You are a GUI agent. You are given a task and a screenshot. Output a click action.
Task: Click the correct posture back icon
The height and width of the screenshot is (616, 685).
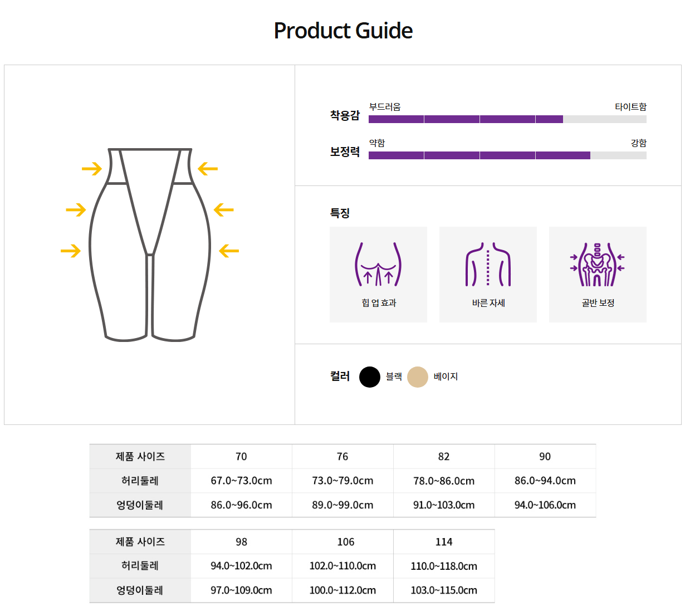click(488, 265)
